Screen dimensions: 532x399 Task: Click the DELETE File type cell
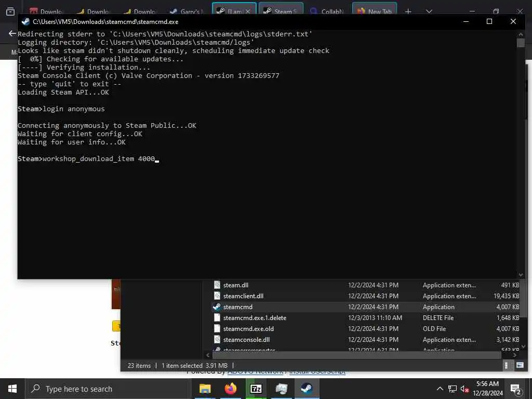coord(438,318)
